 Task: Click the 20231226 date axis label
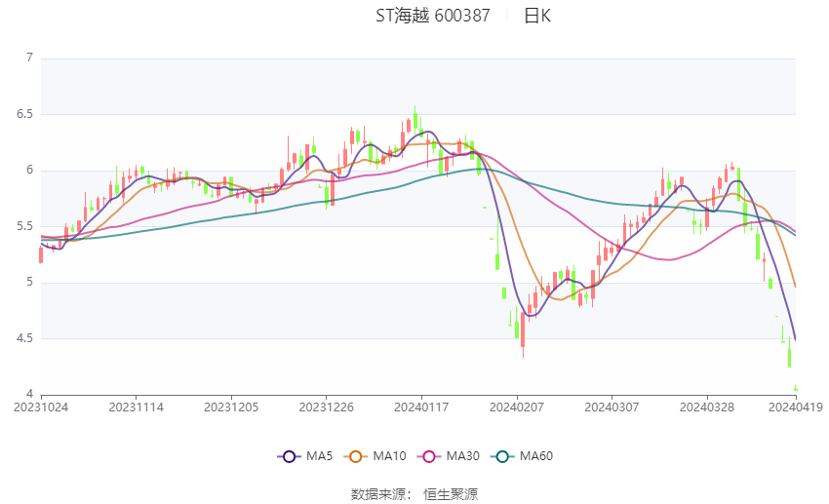coord(326,407)
